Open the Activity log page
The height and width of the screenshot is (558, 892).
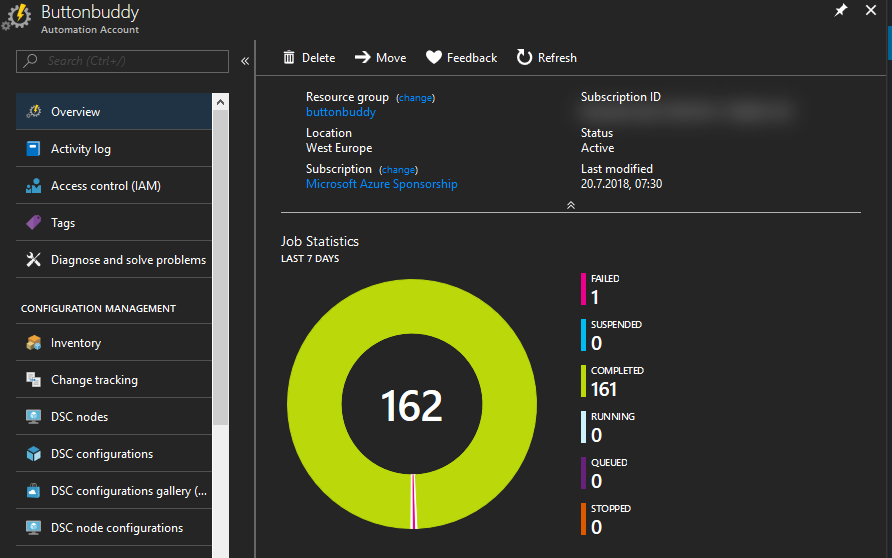click(114, 148)
